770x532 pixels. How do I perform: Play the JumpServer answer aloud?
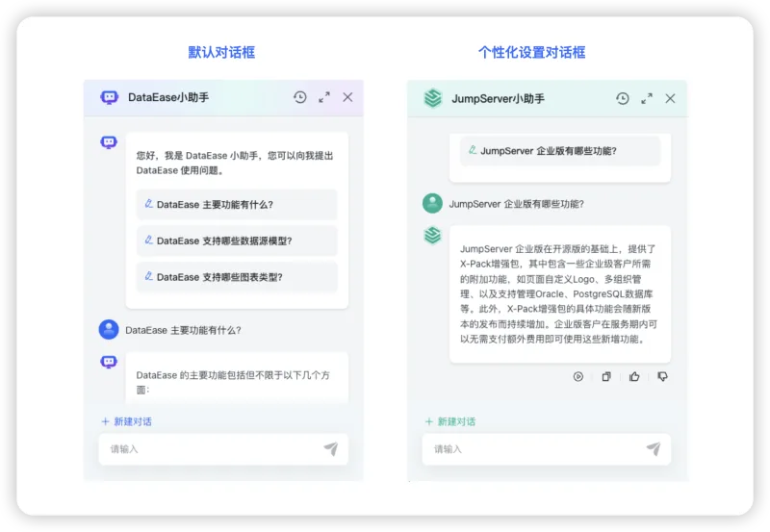pyautogui.click(x=578, y=376)
